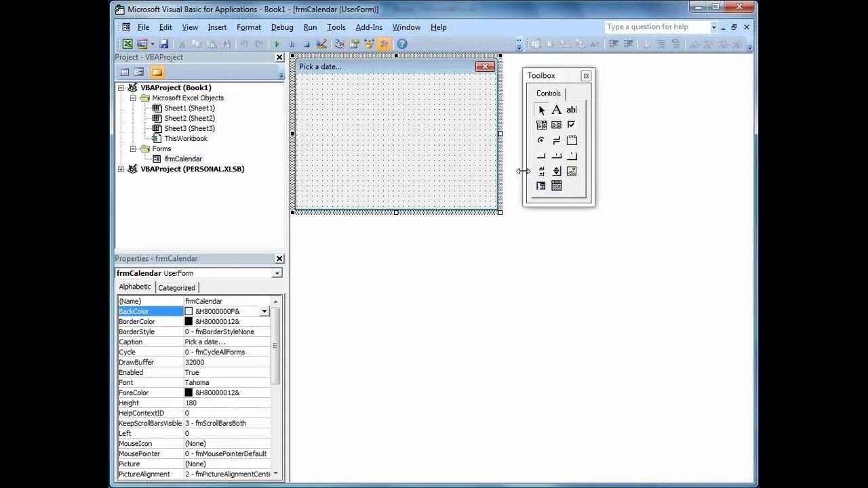Select the Image control in Toolbox

pos(572,171)
